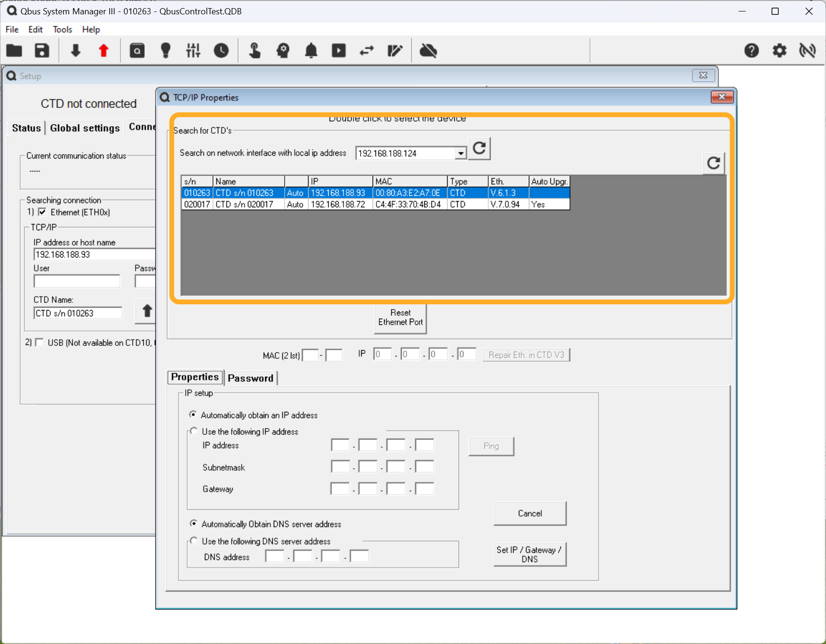Screen dimensions: 826x644
Task: Click version cell V.7.0.94
Action: pyautogui.click(x=508, y=204)
